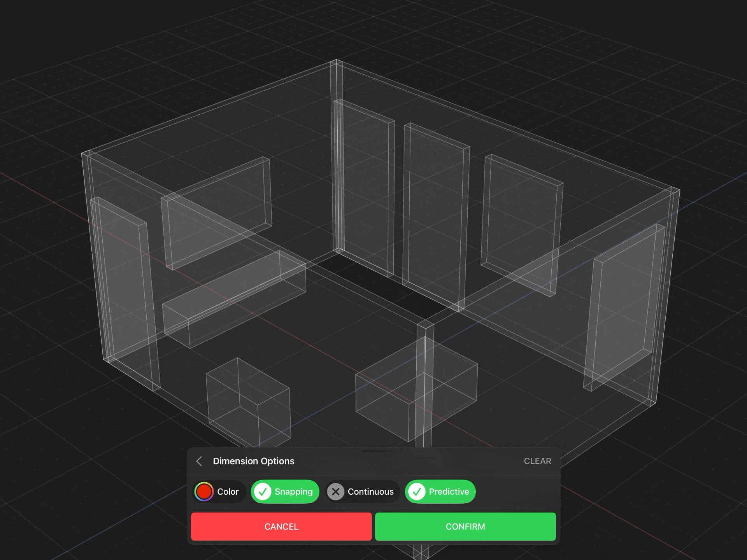This screenshot has width=747, height=560.
Task: Click the CLEAR button
Action: pos(537,461)
